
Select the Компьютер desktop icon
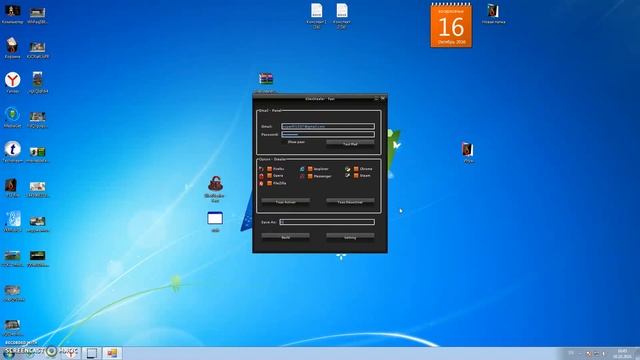pyautogui.click(x=12, y=14)
